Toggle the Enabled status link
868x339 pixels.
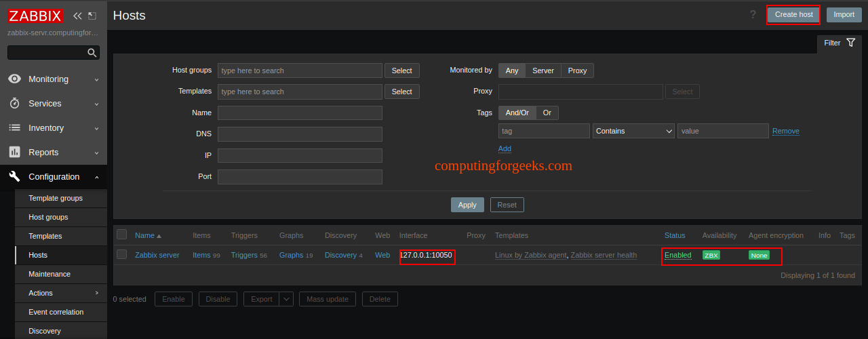[677, 255]
